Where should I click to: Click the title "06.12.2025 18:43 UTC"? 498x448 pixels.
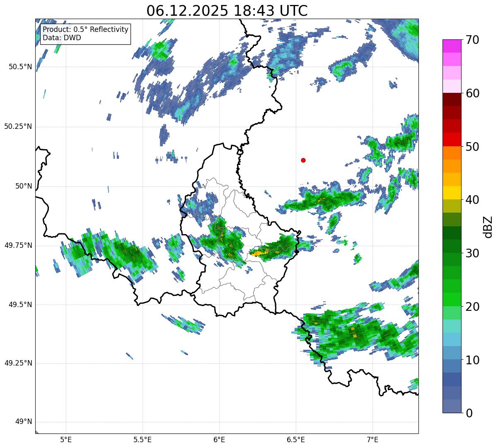coord(227,11)
